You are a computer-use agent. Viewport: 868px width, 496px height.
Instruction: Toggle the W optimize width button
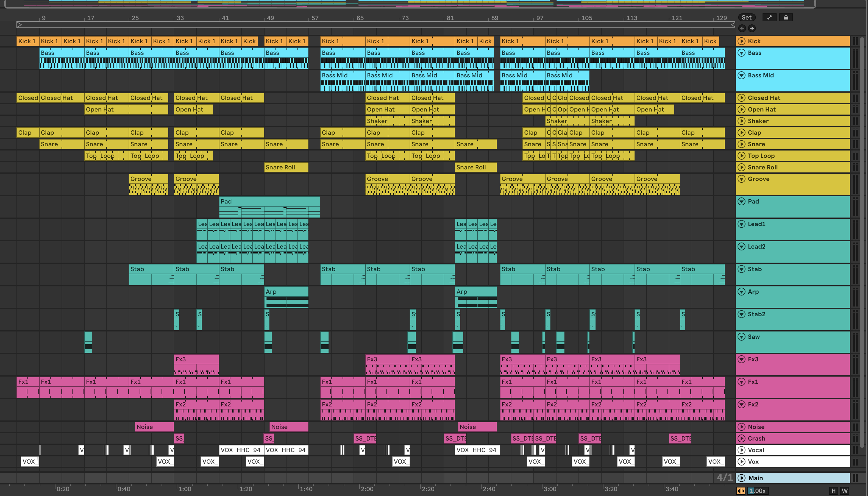click(x=845, y=491)
